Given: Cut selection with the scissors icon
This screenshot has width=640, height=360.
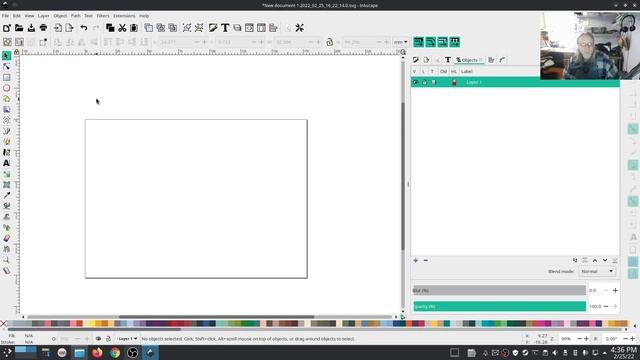Looking at the screenshot, I should 122,28.
